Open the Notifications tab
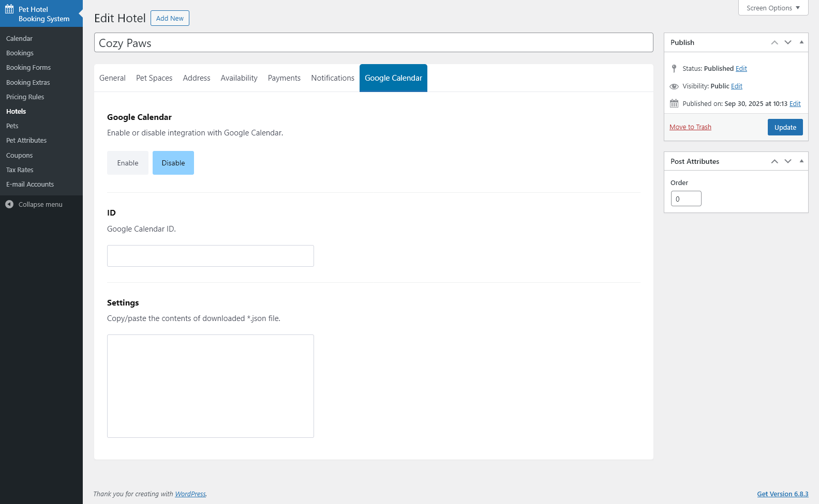This screenshot has width=819, height=504. [x=333, y=78]
